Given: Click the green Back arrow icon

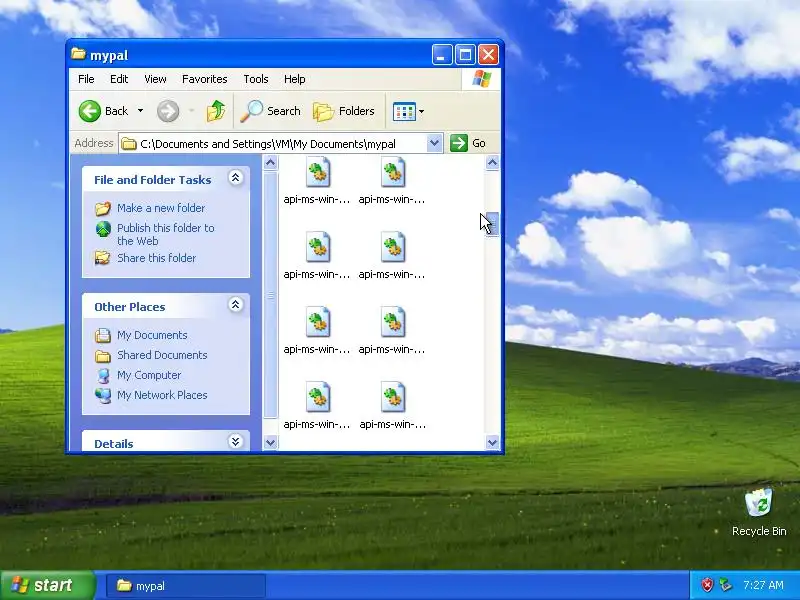Looking at the screenshot, I should click(90, 111).
